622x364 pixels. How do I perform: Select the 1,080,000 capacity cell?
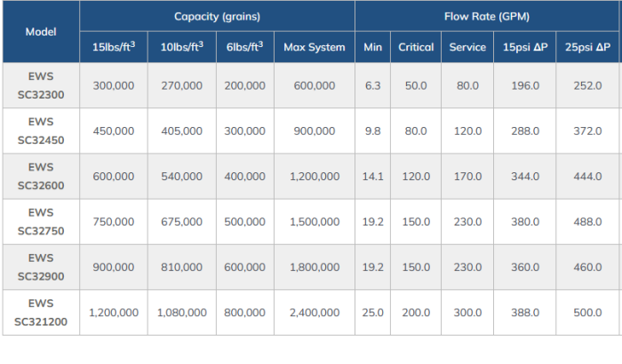[x=181, y=313]
